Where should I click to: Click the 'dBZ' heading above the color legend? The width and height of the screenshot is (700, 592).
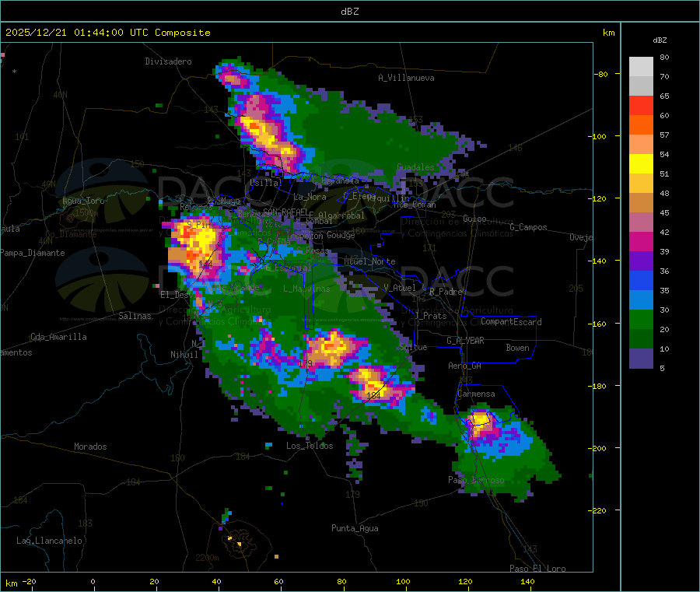[x=660, y=40]
